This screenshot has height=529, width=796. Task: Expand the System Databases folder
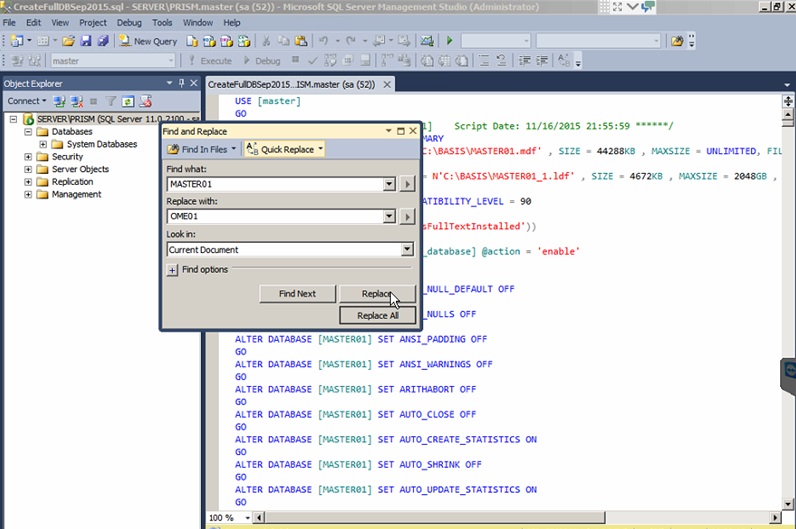pos(43,145)
